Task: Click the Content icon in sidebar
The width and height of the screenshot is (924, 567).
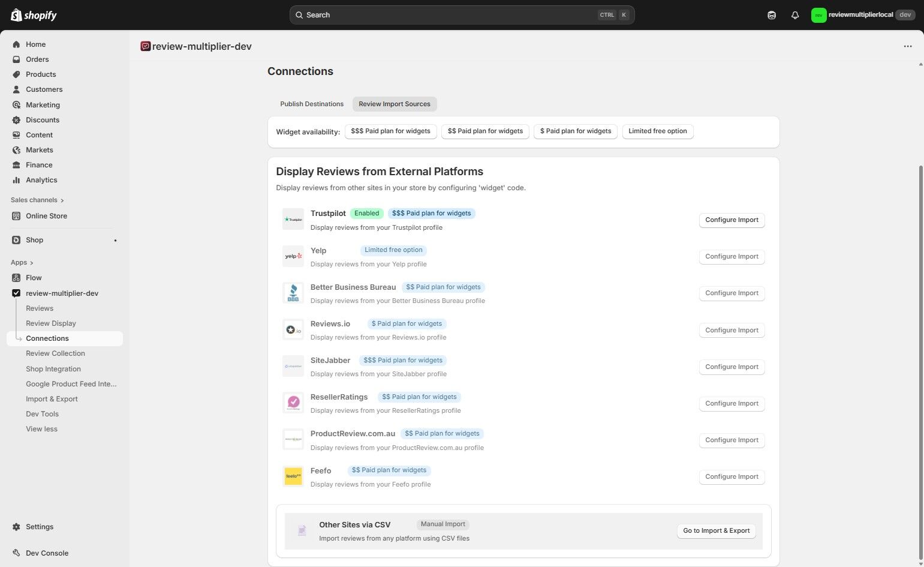Action: tap(16, 135)
